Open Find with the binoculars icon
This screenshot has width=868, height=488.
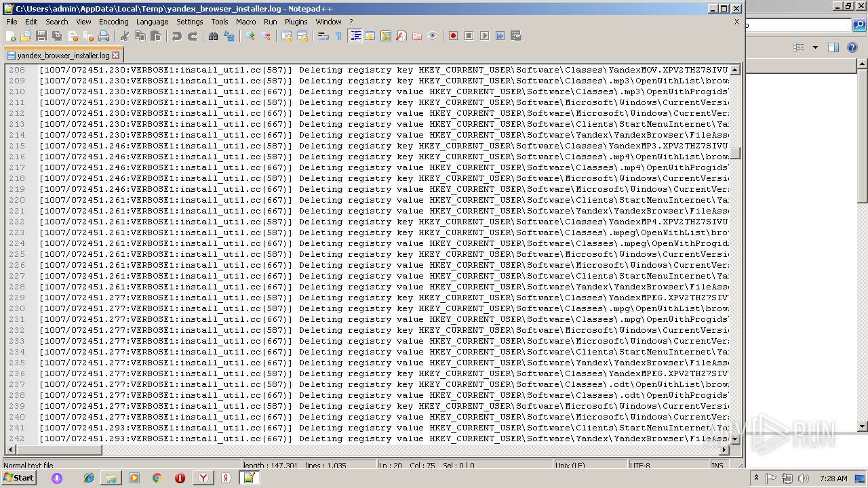tap(213, 36)
